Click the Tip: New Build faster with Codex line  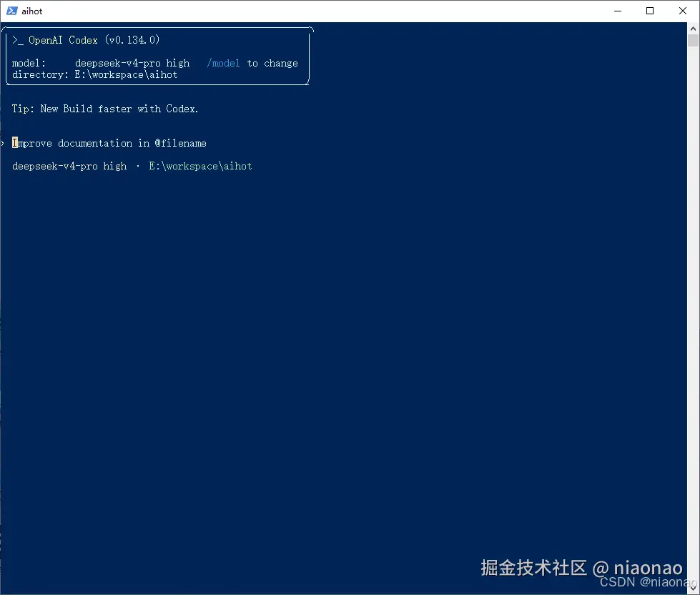(105, 109)
